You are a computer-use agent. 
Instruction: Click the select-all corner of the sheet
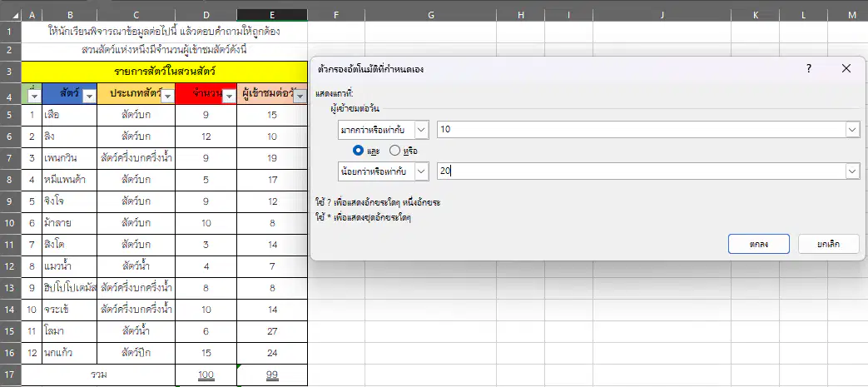(x=11, y=16)
